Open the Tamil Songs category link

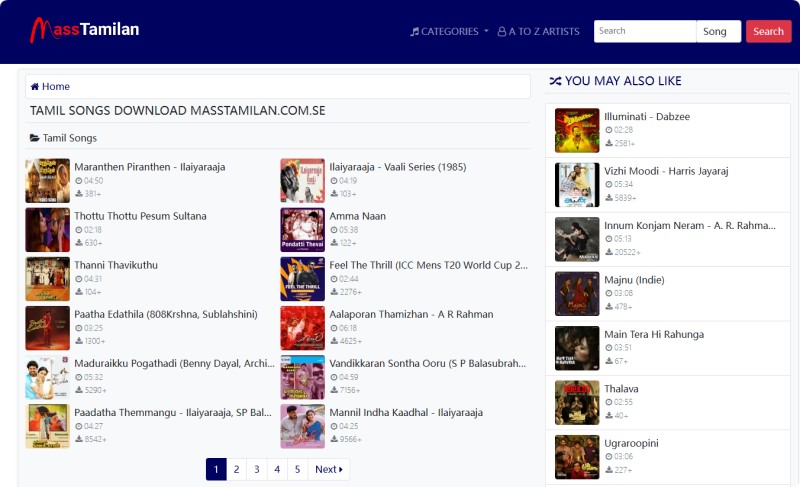(x=69, y=138)
